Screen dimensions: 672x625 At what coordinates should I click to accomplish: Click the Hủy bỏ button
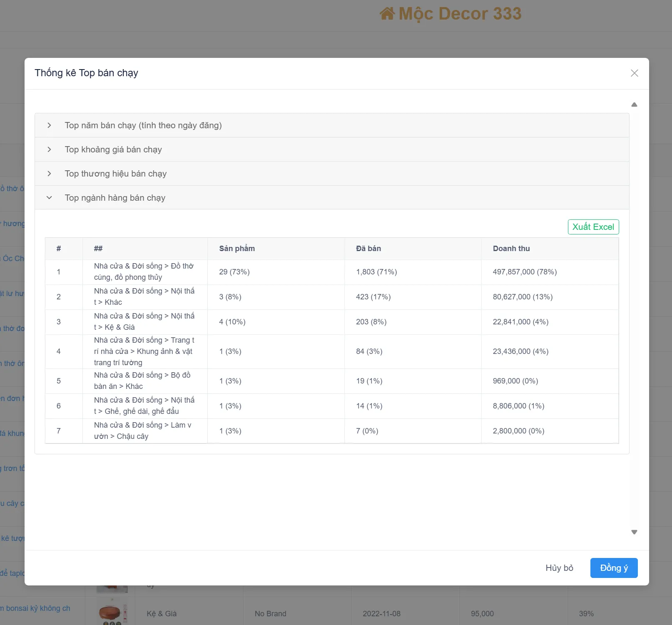(x=559, y=568)
